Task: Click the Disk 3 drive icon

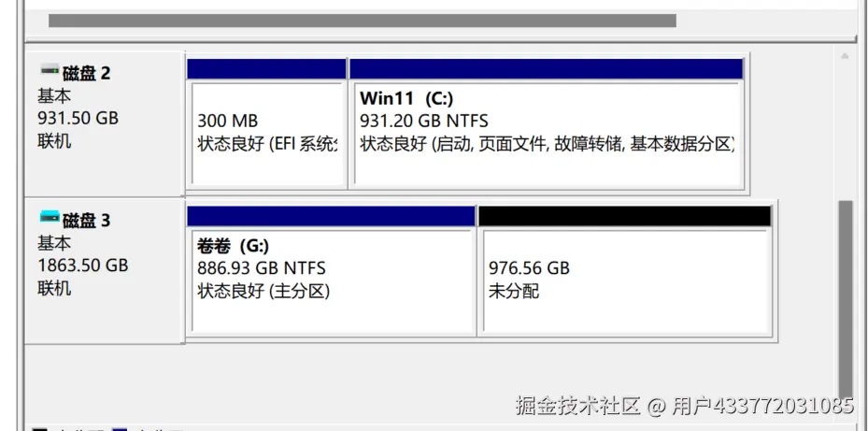Action: point(49,217)
